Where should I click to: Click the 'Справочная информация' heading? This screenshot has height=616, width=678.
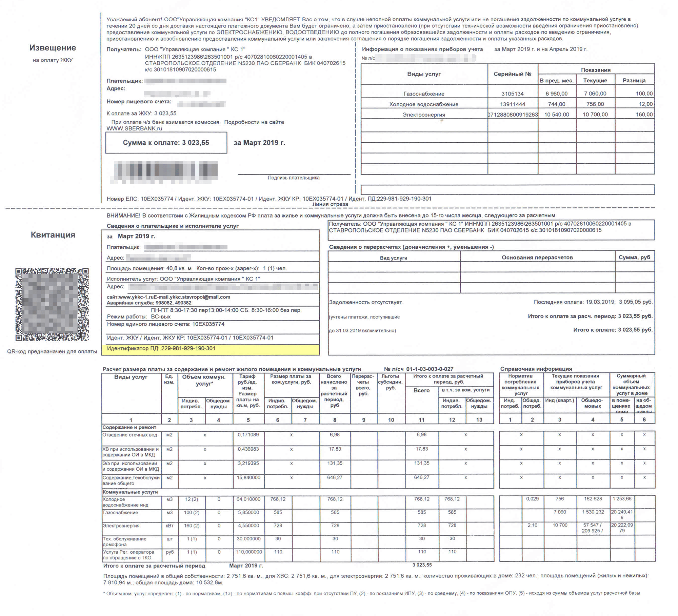536,369
